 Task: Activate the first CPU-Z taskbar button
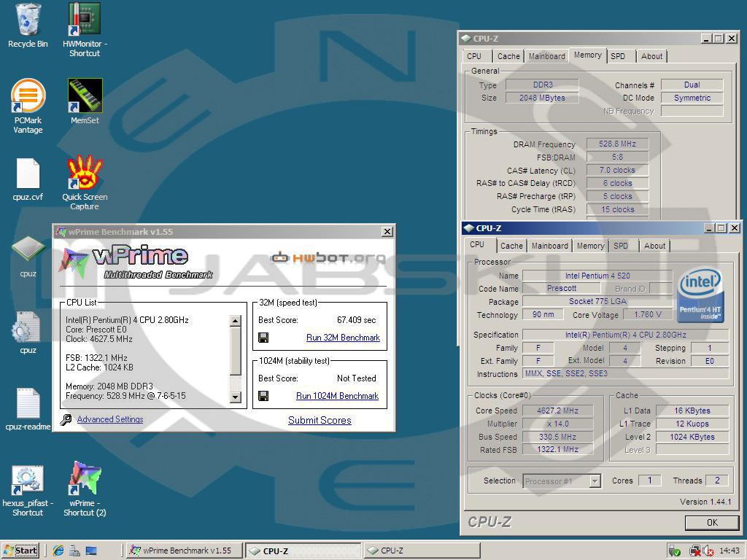[x=303, y=551]
